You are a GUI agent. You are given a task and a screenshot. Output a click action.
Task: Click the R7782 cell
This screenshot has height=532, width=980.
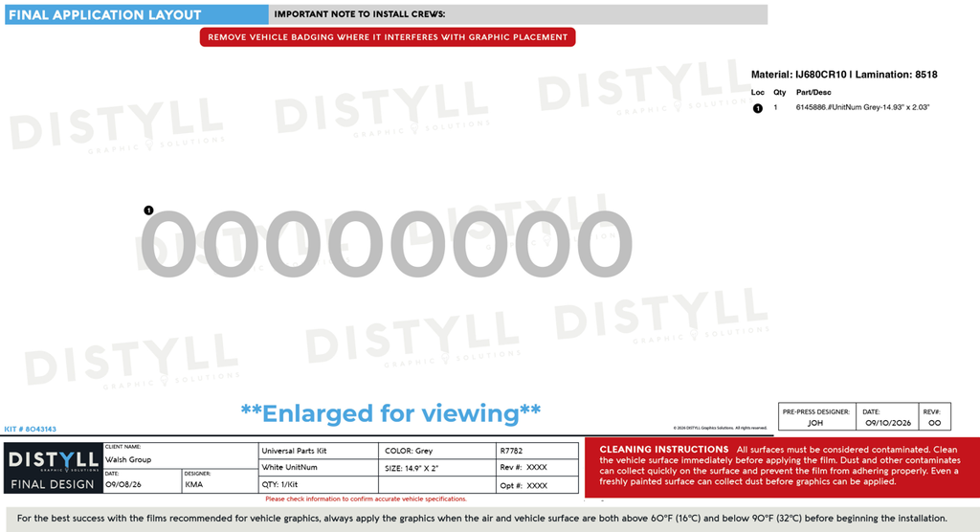pos(537,451)
